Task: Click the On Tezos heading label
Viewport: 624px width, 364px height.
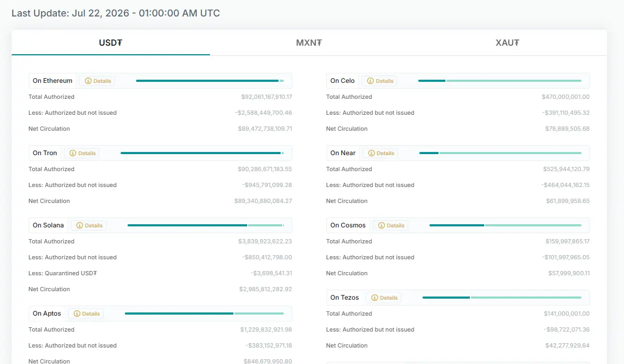Action: [344, 298]
